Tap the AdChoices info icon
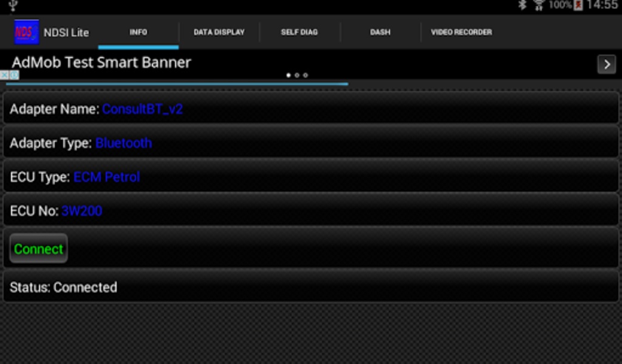The height and width of the screenshot is (364, 622). click(x=15, y=75)
